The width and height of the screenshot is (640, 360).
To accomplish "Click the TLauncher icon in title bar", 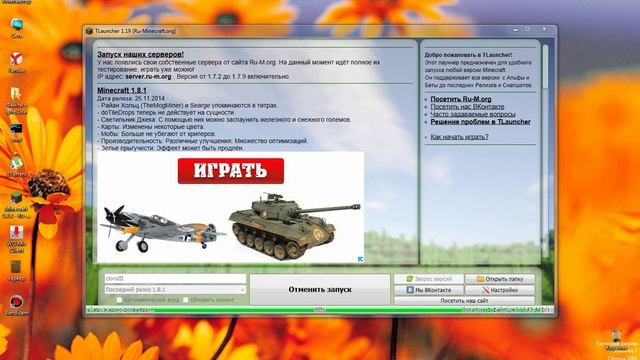I will tap(89, 31).
